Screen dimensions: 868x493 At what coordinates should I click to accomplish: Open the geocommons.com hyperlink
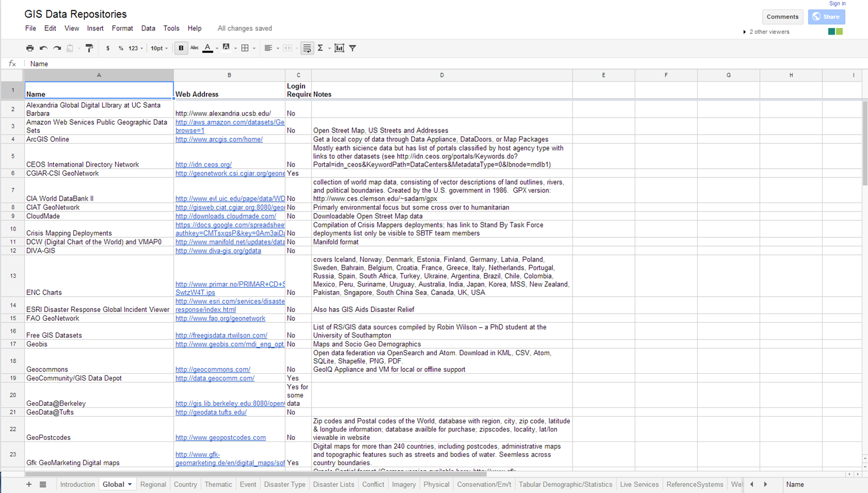point(212,369)
